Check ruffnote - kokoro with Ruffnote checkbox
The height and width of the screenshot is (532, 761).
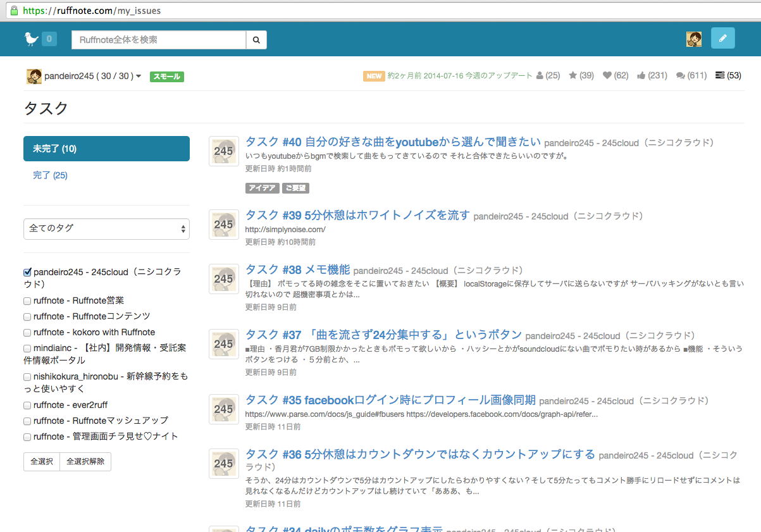27,333
